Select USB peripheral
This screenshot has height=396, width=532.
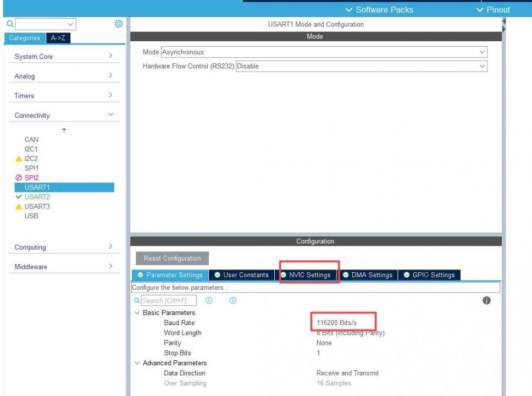[x=31, y=216]
